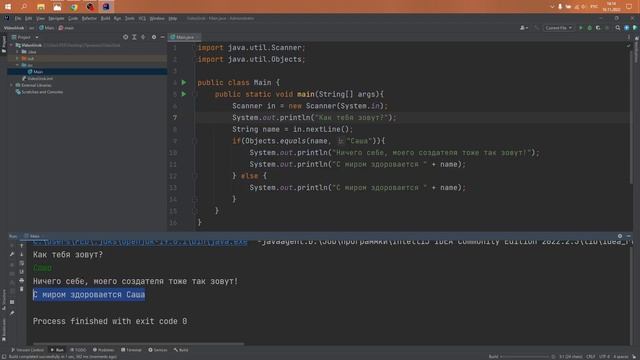Screen dimensions: 640x360
Task: Click the layout icon in Run sidebar
Action: point(12,302)
